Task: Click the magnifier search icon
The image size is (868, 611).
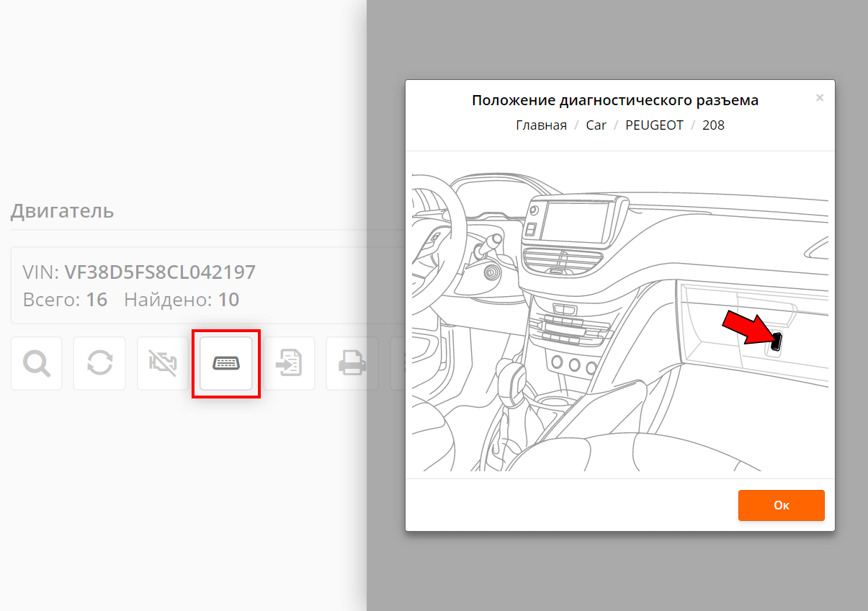Action: click(x=36, y=364)
